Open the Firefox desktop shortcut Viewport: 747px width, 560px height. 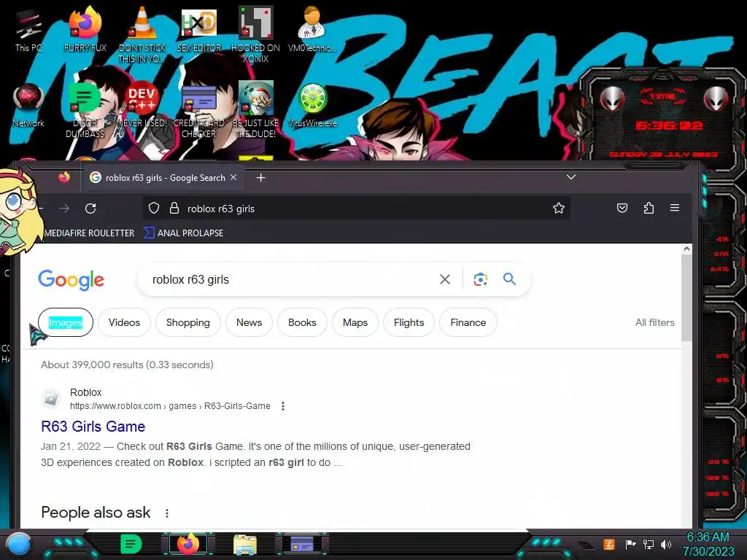[85, 28]
